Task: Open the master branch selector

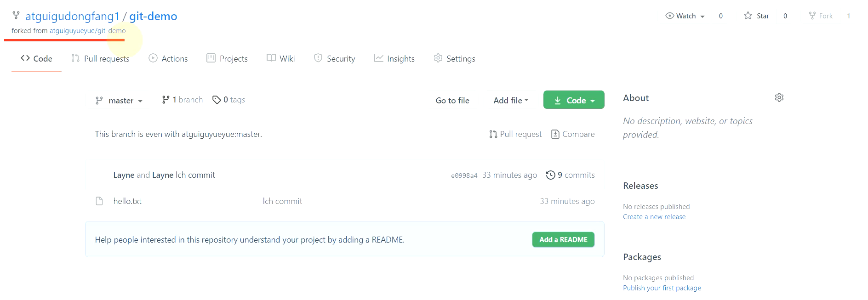Action: tap(119, 101)
